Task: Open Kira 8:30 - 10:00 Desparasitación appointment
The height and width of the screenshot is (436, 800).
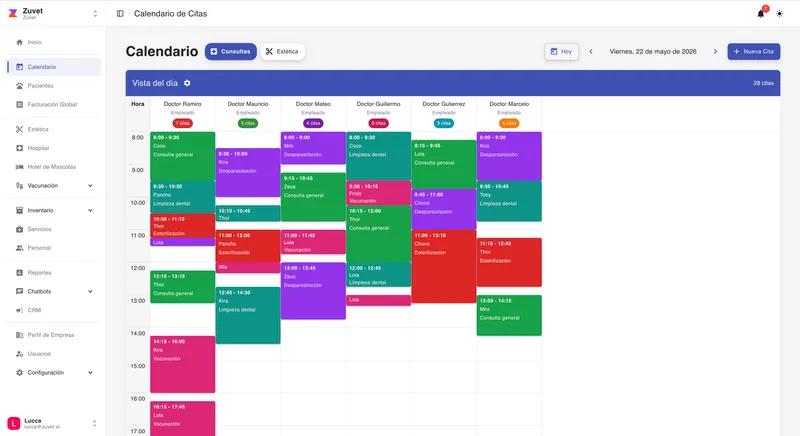Action: tap(248, 172)
